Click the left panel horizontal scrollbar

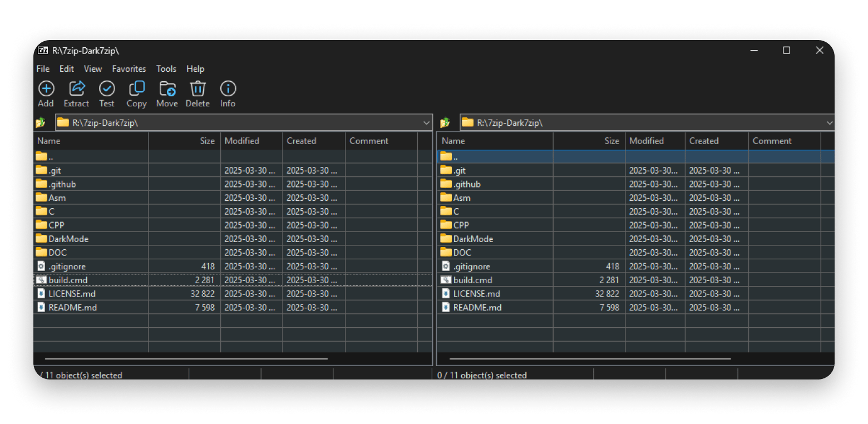click(x=186, y=359)
